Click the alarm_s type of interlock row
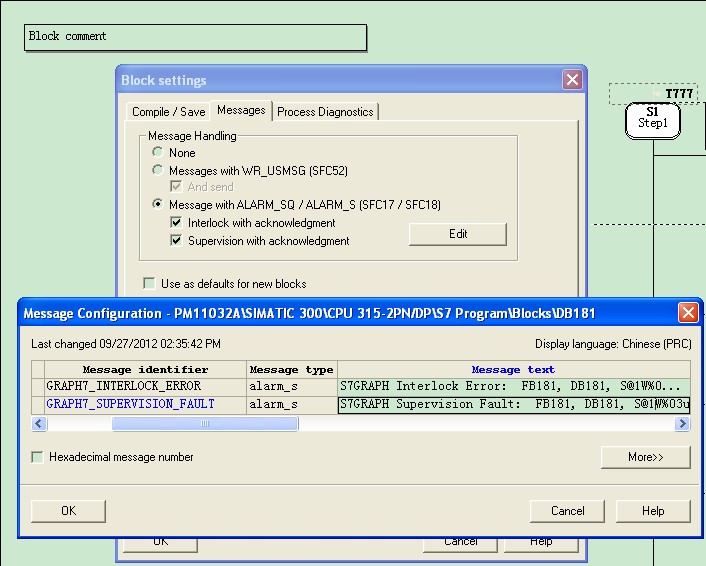 coord(292,386)
